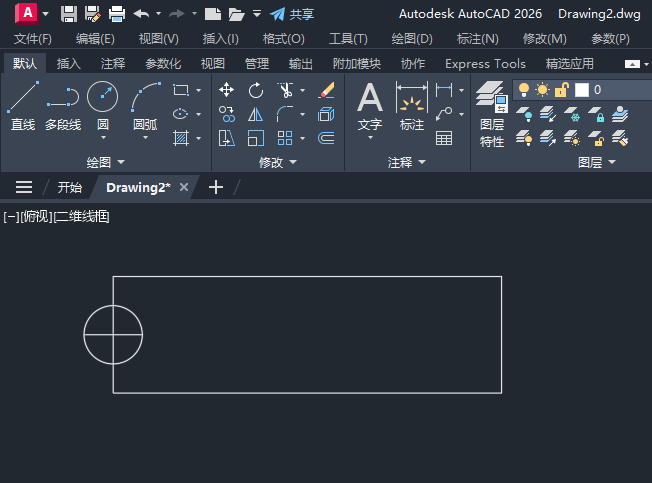Toggle layer 0 freeze sun icon
Screen dimensions: 652x483
(x=542, y=90)
